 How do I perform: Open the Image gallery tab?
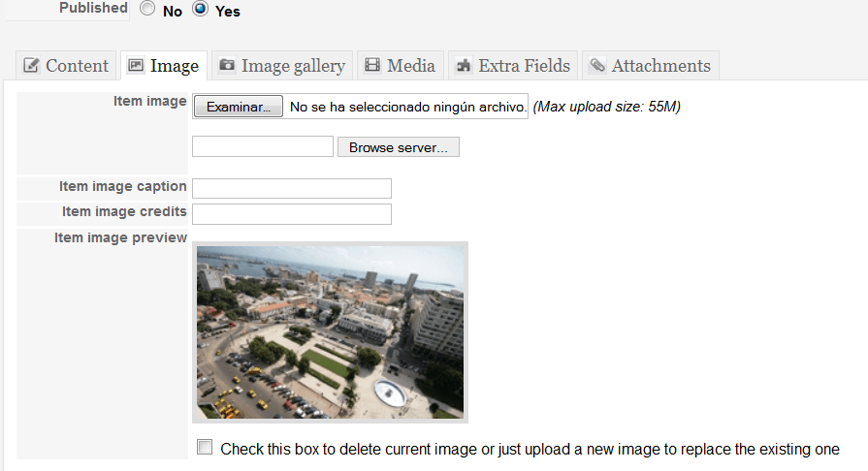coord(282,65)
